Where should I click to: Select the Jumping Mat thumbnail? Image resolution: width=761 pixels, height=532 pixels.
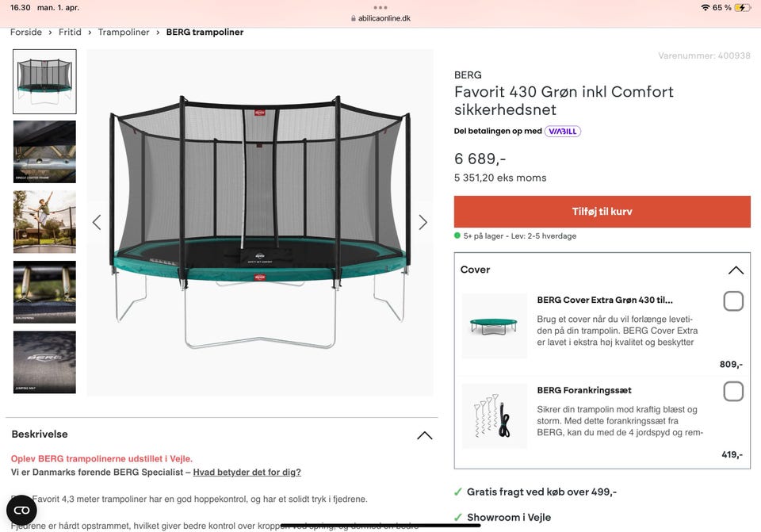point(45,362)
